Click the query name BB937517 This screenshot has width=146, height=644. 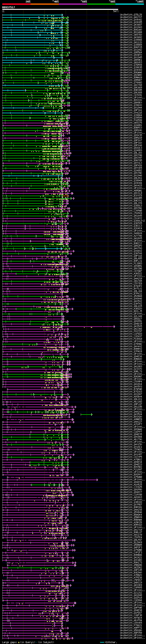pos(8,8)
